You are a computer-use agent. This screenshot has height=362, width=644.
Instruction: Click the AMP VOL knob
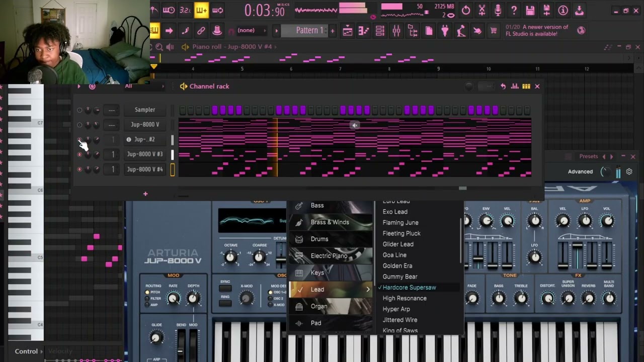[607, 221]
